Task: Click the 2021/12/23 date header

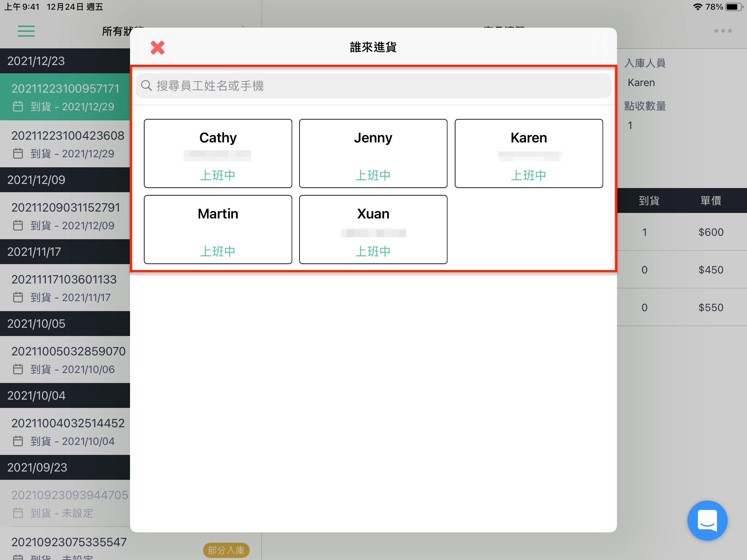Action: 65,61
